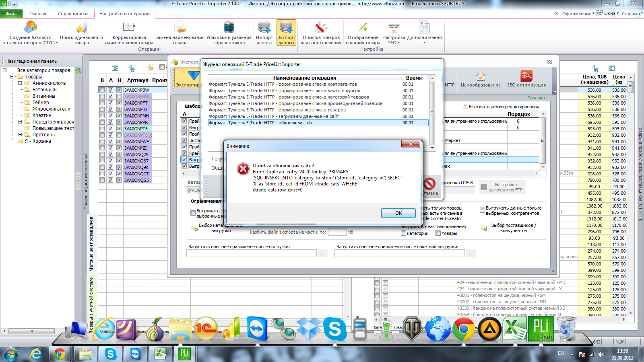Click OK in the 'Внимание' error dialog
Image resolution: width=644 pixels, height=362 pixels.
[x=398, y=213]
